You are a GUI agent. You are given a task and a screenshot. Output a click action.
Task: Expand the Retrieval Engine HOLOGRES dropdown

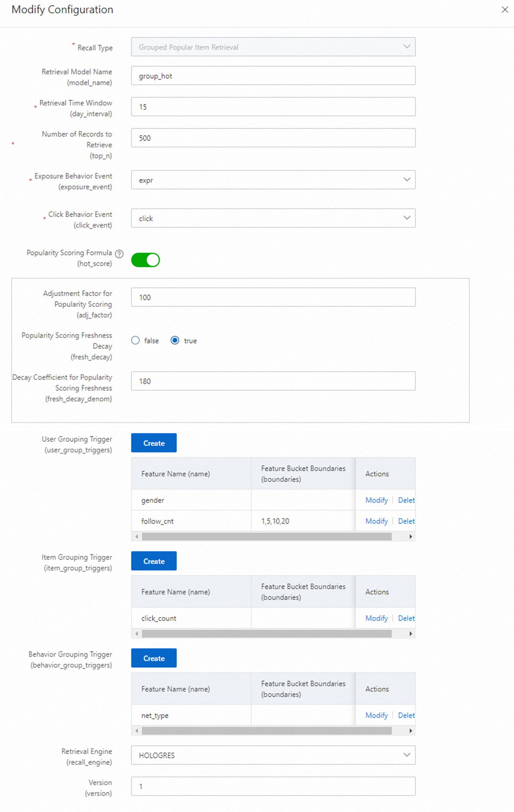(273, 755)
